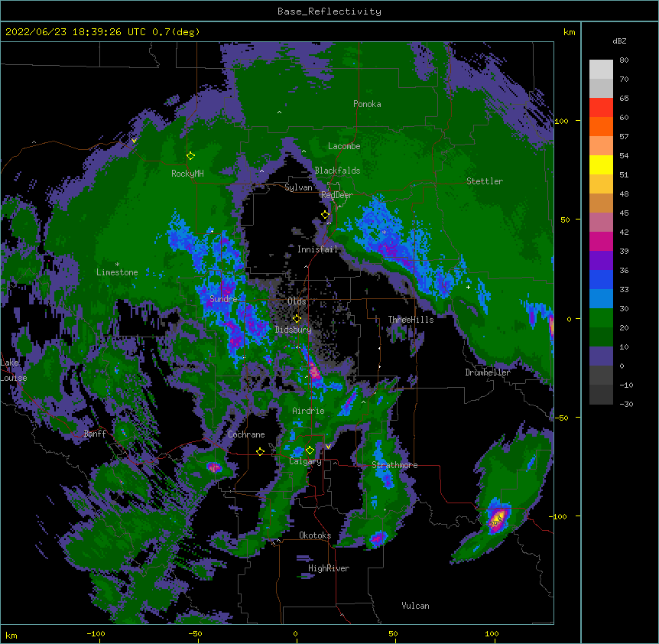Pick the light orange 54-57 dBZ swatch
The width and height of the screenshot is (659, 644).
pos(601,146)
